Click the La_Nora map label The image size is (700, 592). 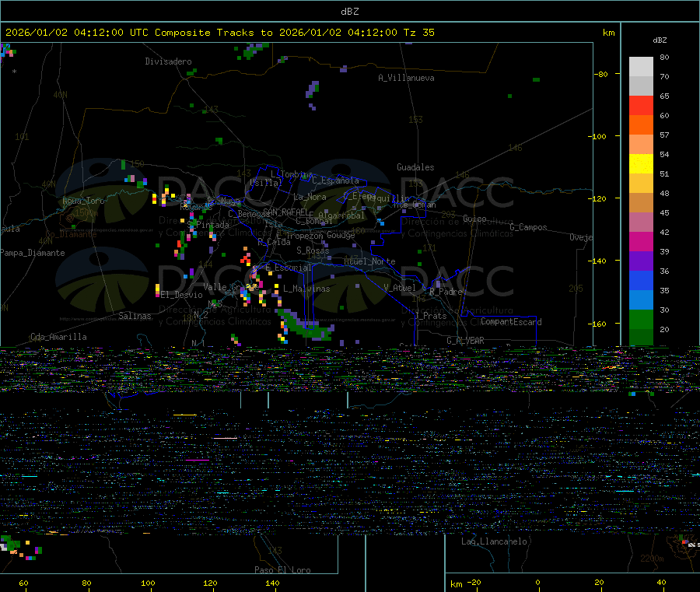pos(310,197)
